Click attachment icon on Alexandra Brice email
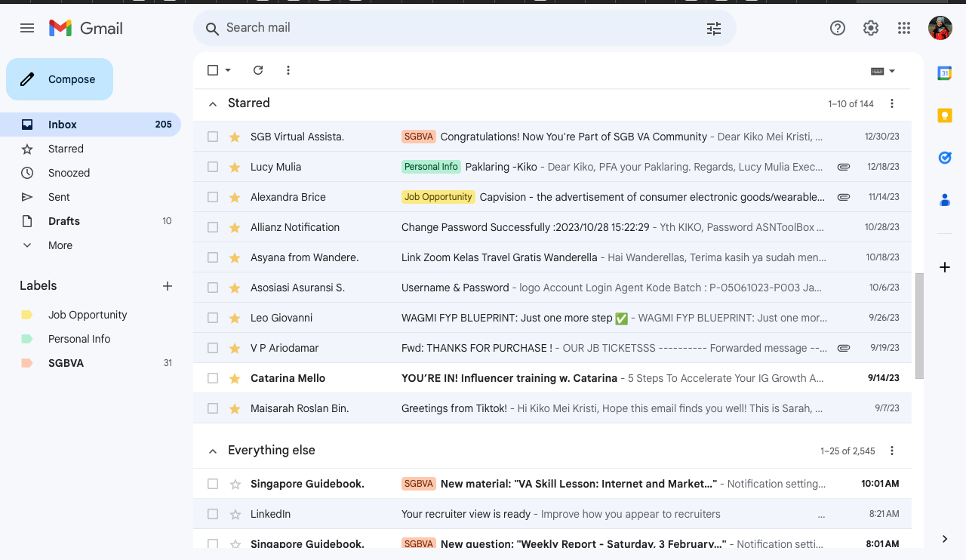This screenshot has height=560, width=966. click(x=844, y=197)
